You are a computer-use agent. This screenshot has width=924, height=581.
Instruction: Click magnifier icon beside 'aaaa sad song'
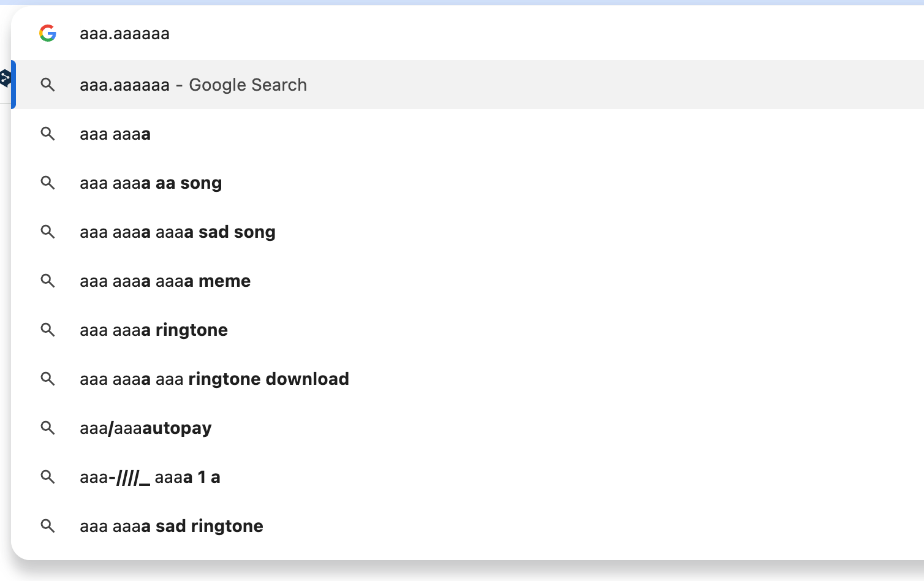[x=48, y=232]
